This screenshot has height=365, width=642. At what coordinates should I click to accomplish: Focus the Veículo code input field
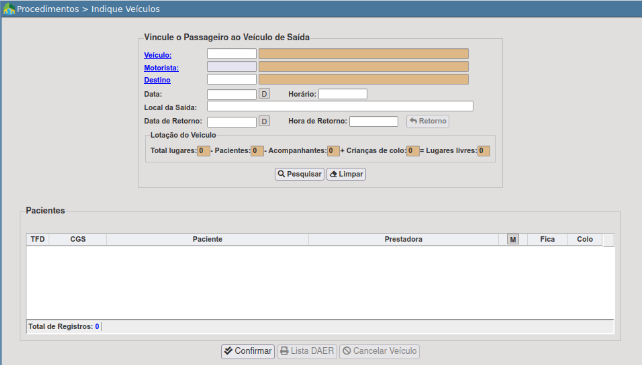232,54
